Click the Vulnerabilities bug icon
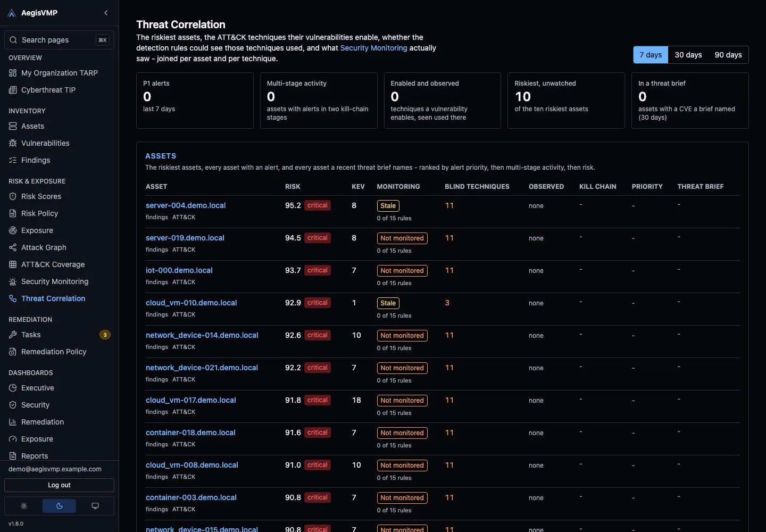 click(x=13, y=143)
